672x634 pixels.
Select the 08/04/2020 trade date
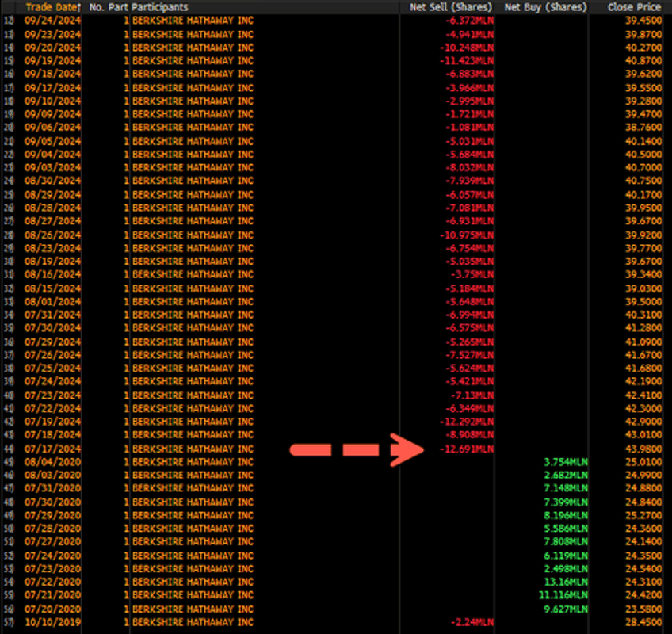pos(53,462)
